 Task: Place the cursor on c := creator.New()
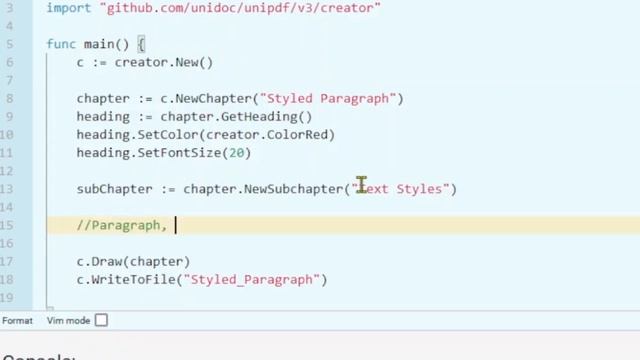[x=145, y=62]
